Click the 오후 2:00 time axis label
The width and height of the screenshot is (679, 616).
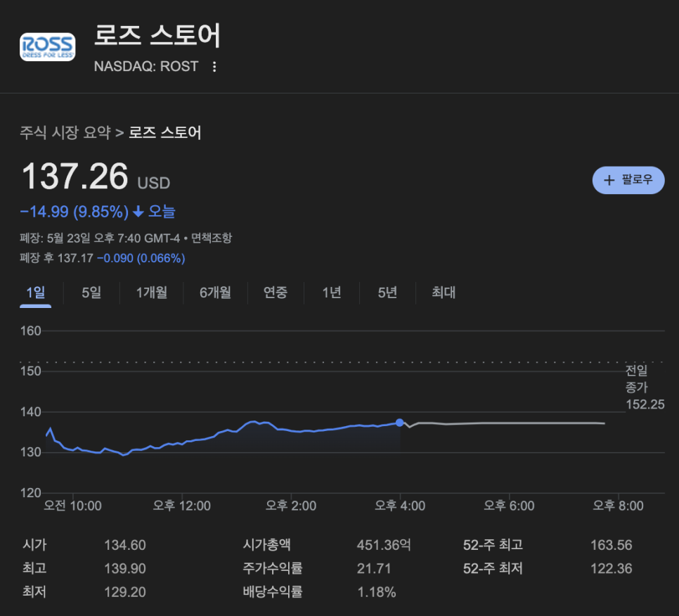(x=291, y=506)
